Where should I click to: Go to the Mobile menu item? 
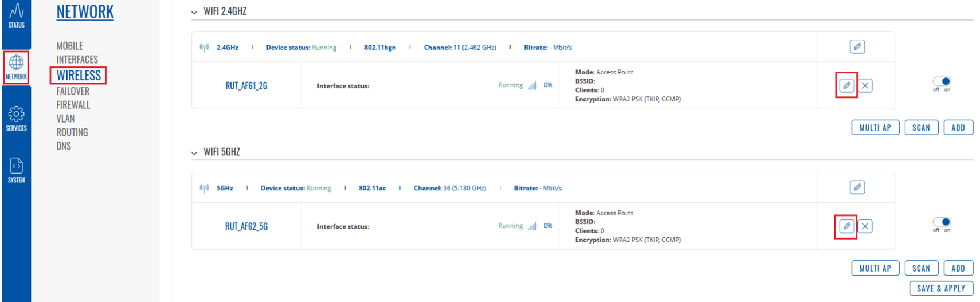[x=69, y=46]
